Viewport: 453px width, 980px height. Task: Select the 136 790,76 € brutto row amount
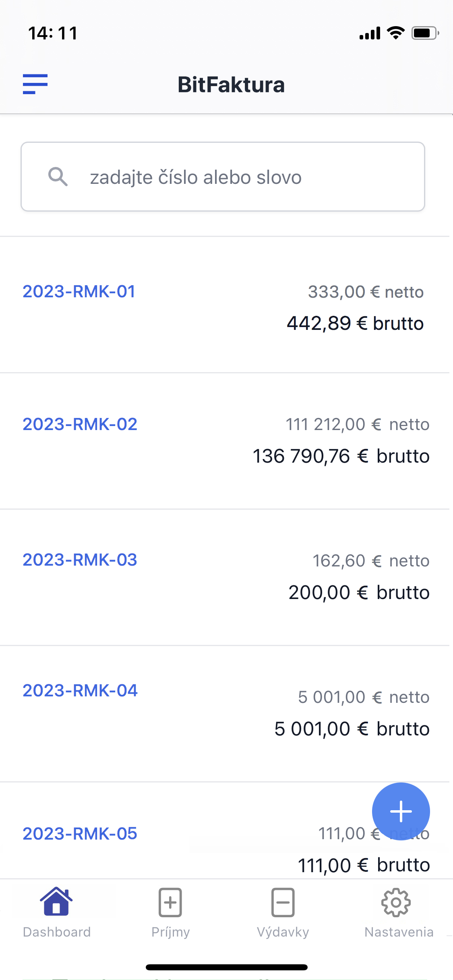[341, 456]
